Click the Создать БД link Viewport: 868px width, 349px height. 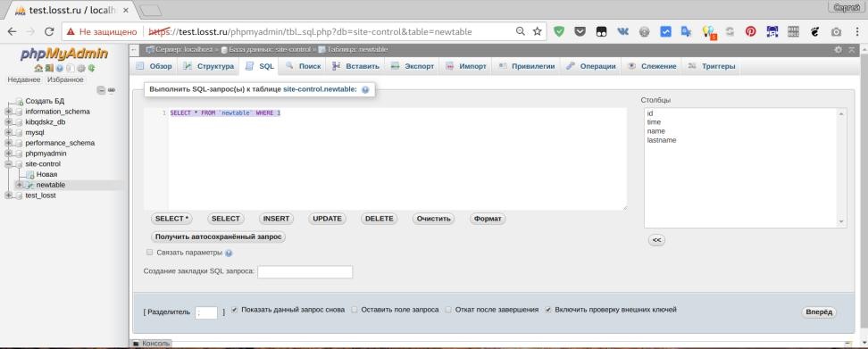(45, 101)
